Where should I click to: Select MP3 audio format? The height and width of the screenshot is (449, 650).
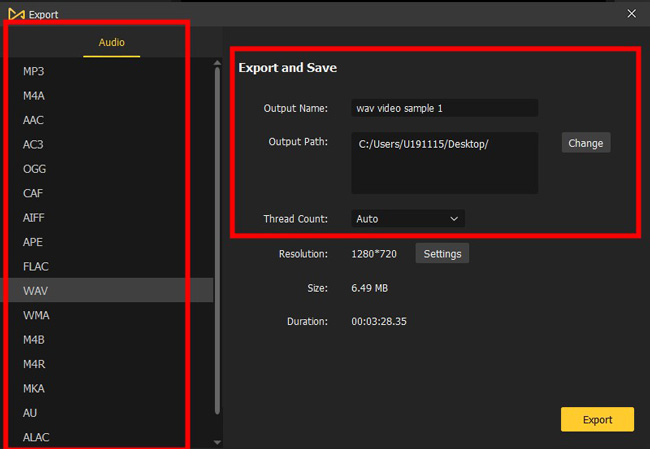pos(107,71)
